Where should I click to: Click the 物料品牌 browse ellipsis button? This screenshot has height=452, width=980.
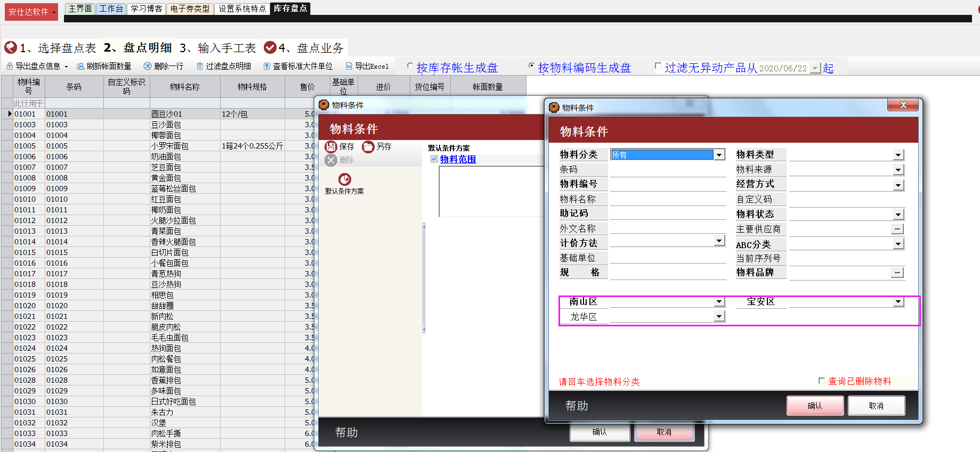898,273
